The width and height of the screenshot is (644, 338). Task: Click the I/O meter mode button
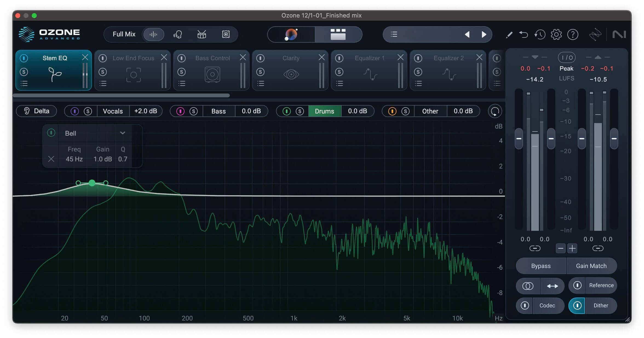click(x=567, y=57)
